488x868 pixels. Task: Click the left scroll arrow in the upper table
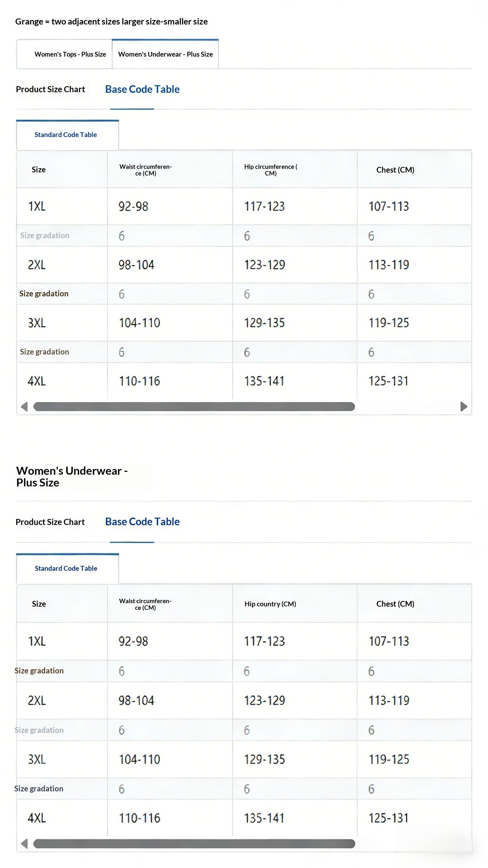point(24,407)
